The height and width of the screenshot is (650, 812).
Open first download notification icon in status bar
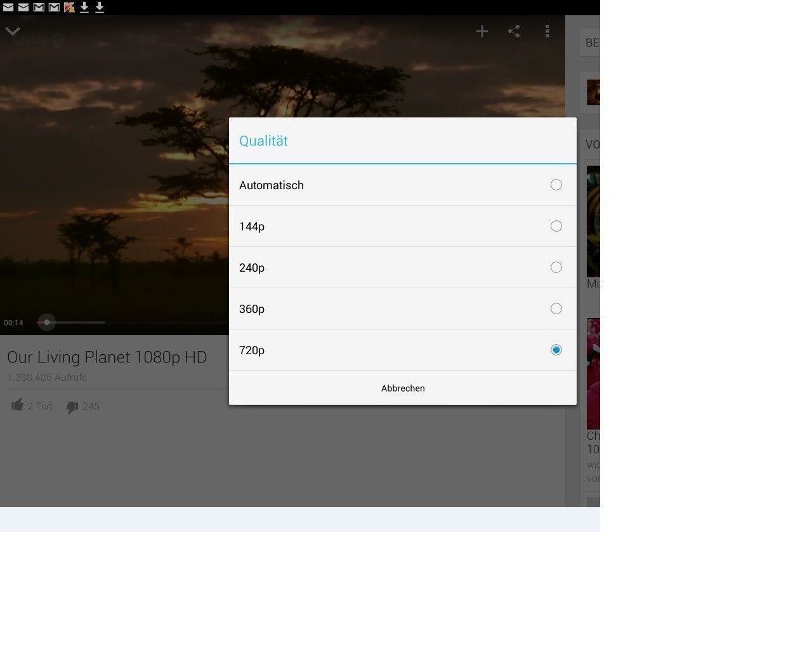[x=84, y=7]
